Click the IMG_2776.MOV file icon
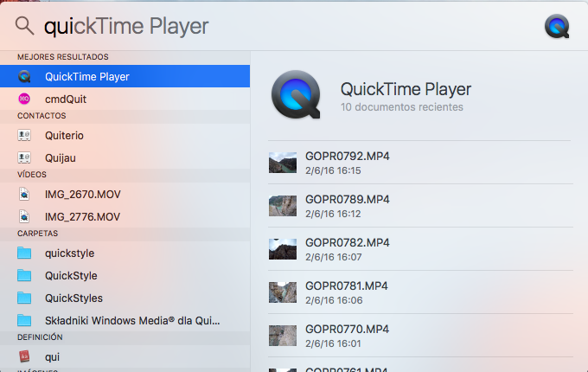The image size is (588, 372). [24, 217]
